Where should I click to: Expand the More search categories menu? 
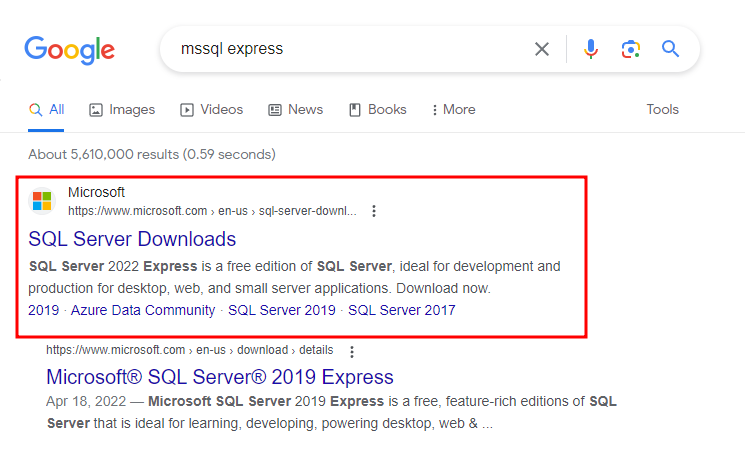(x=453, y=110)
